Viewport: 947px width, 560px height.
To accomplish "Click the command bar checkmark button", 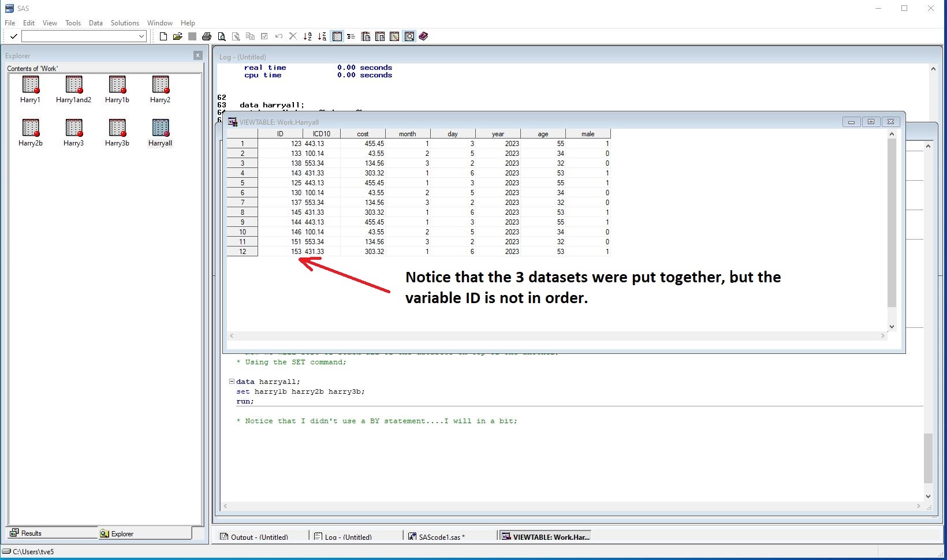I will (x=13, y=36).
